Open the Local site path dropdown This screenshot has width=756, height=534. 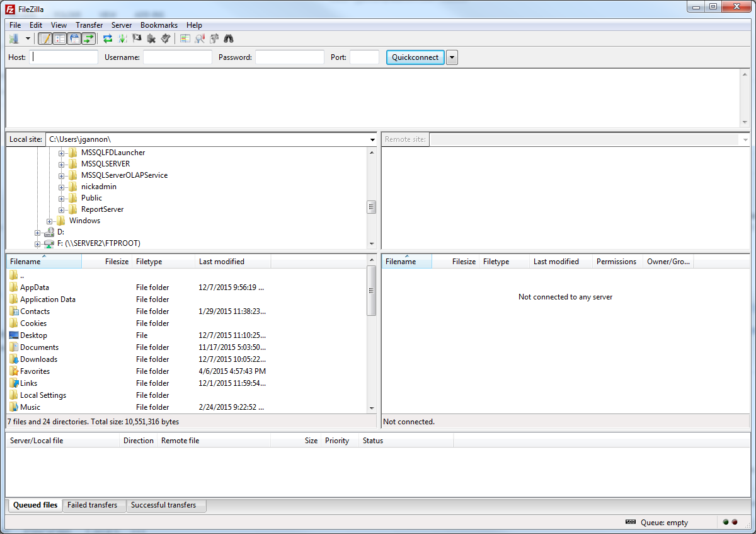[372, 139]
